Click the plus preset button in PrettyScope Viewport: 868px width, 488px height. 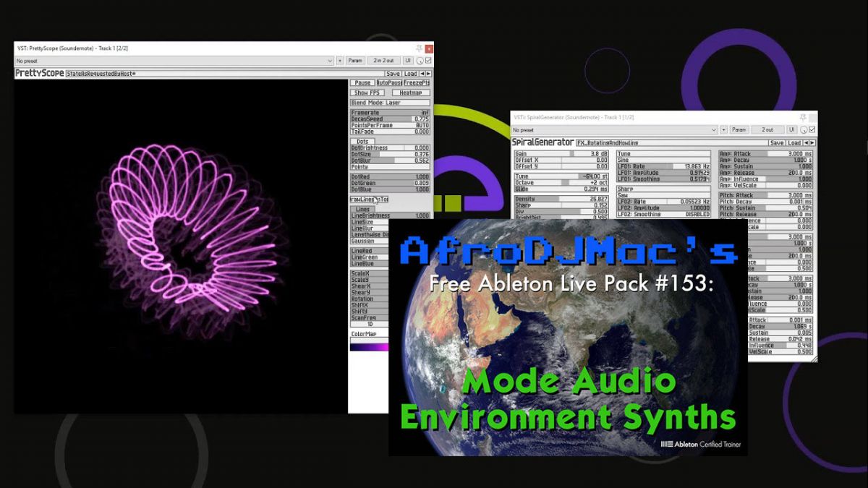(340, 61)
